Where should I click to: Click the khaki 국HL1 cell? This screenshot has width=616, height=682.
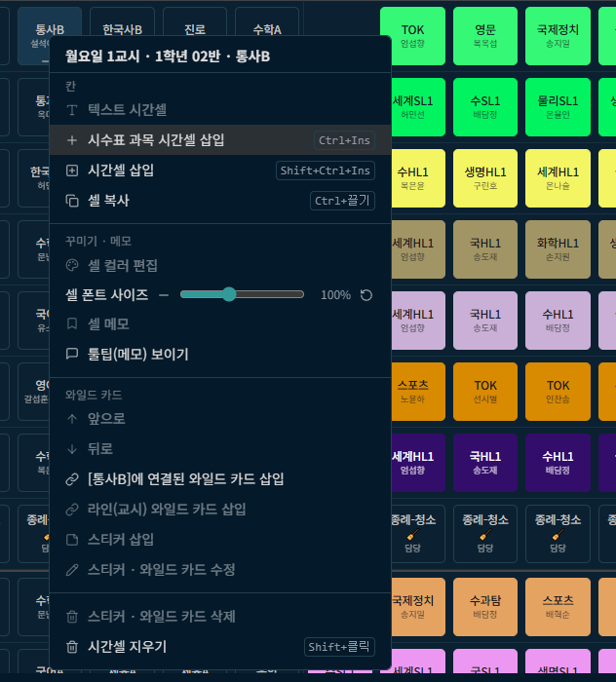[485, 249]
